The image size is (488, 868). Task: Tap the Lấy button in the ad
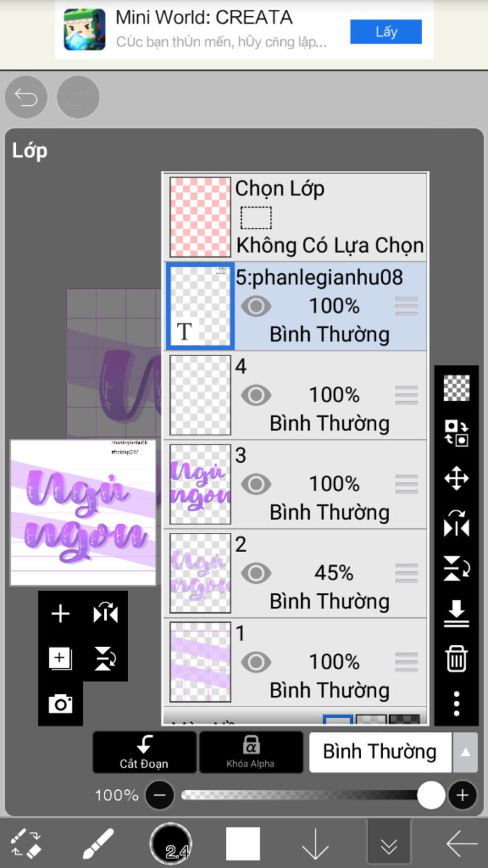click(386, 31)
